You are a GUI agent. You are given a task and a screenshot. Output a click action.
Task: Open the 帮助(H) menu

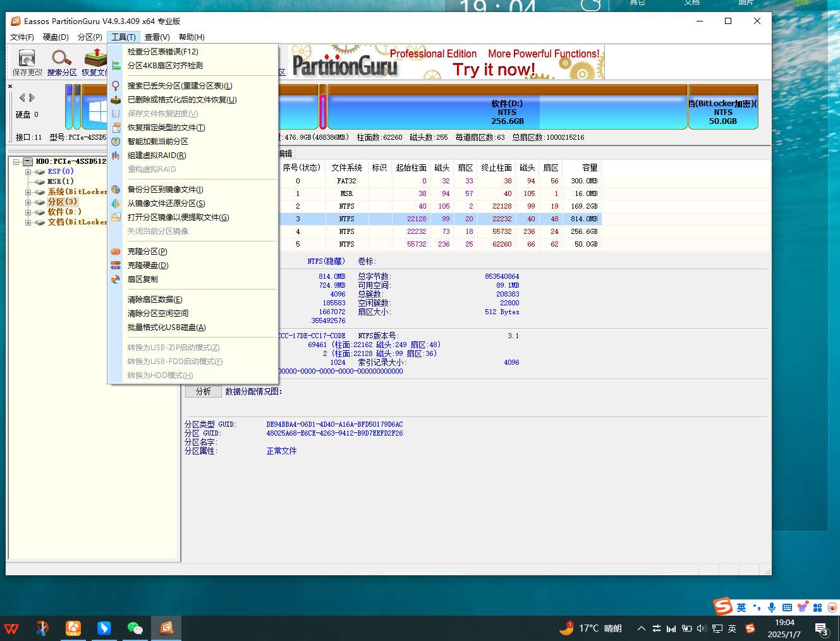tap(192, 37)
